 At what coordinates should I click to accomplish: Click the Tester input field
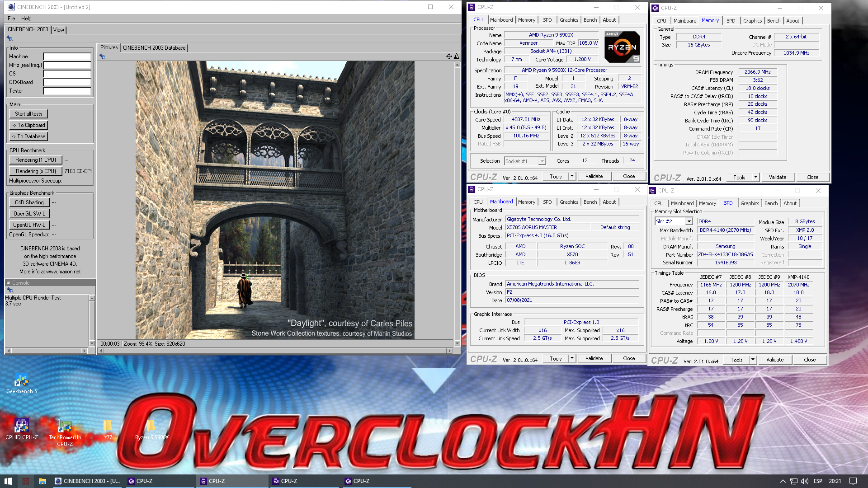click(x=67, y=91)
